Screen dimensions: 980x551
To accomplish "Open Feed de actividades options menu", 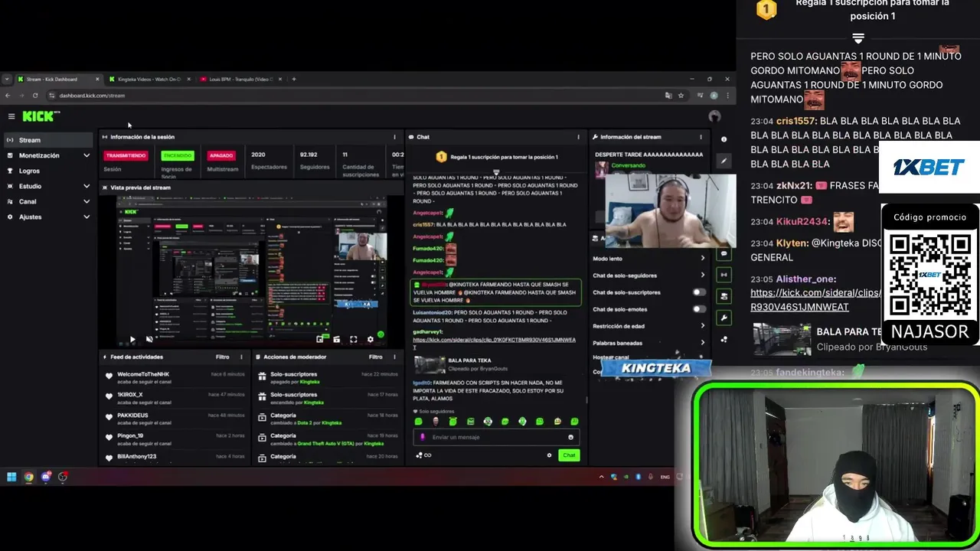I will 241,357.
